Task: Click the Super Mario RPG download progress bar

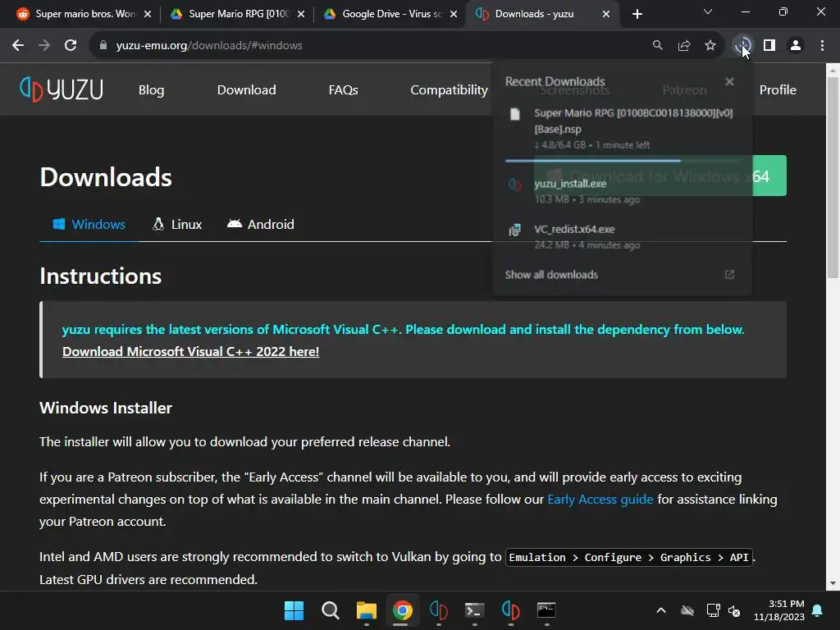Action: pos(622,160)
